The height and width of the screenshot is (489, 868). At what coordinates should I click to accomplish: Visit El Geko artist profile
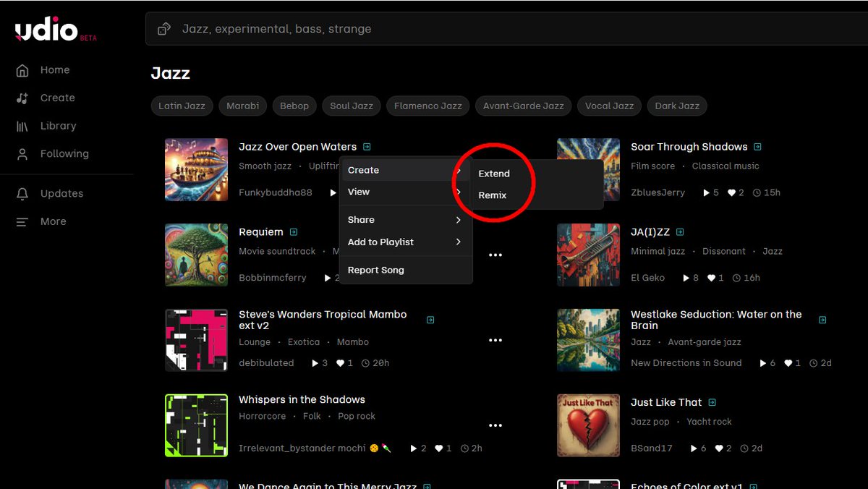click(x=647, y=278)
